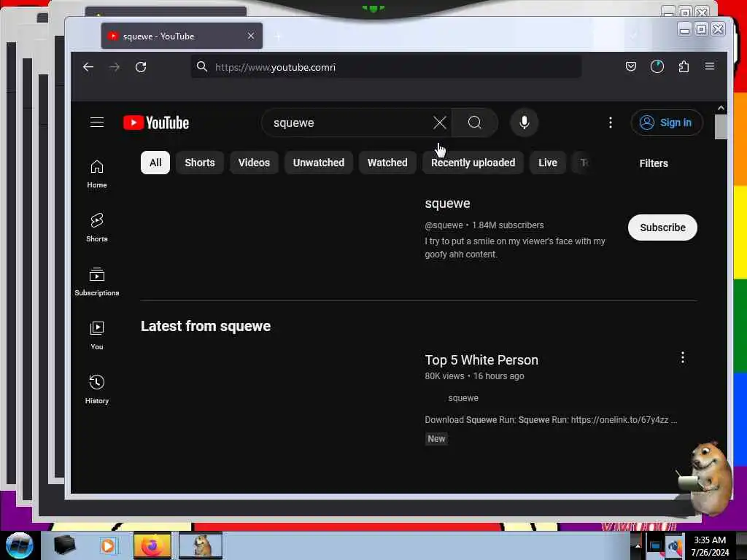Close the squewe - YouTube tab

click(x=251, y=36)
